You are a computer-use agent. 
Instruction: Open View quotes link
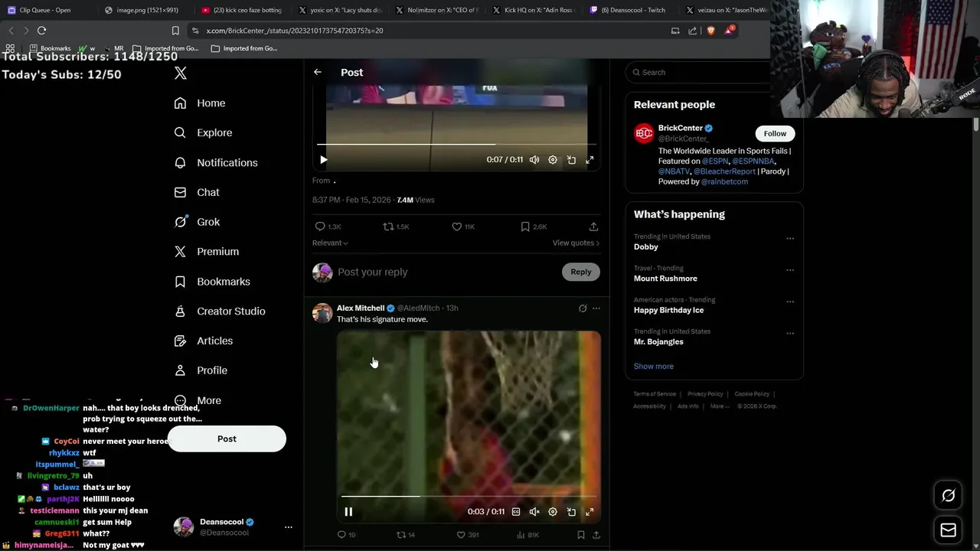[x=576, y=243]
